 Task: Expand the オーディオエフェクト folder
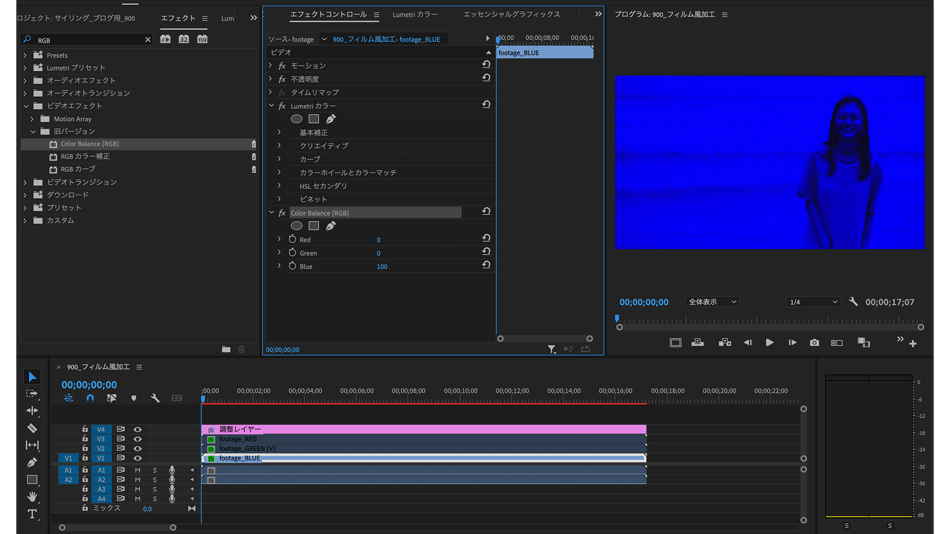pyautogui.click(x=26, y=80)
